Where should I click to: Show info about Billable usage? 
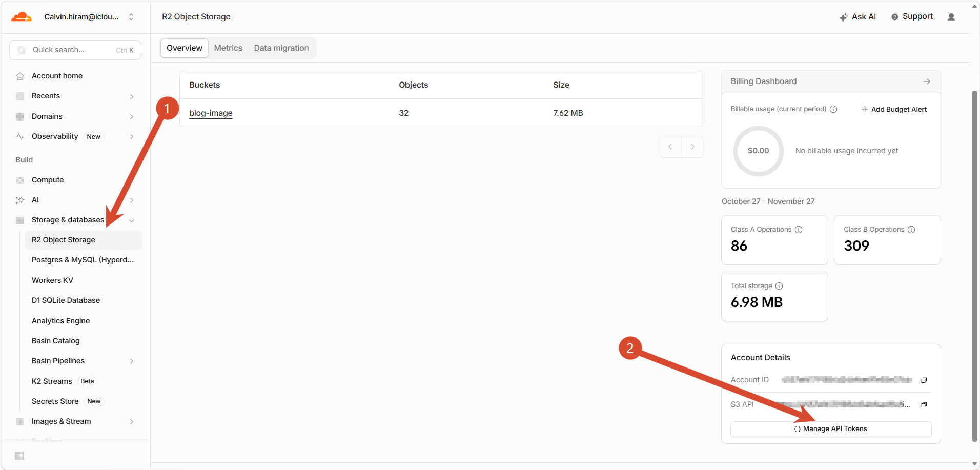tap(833, 109)
